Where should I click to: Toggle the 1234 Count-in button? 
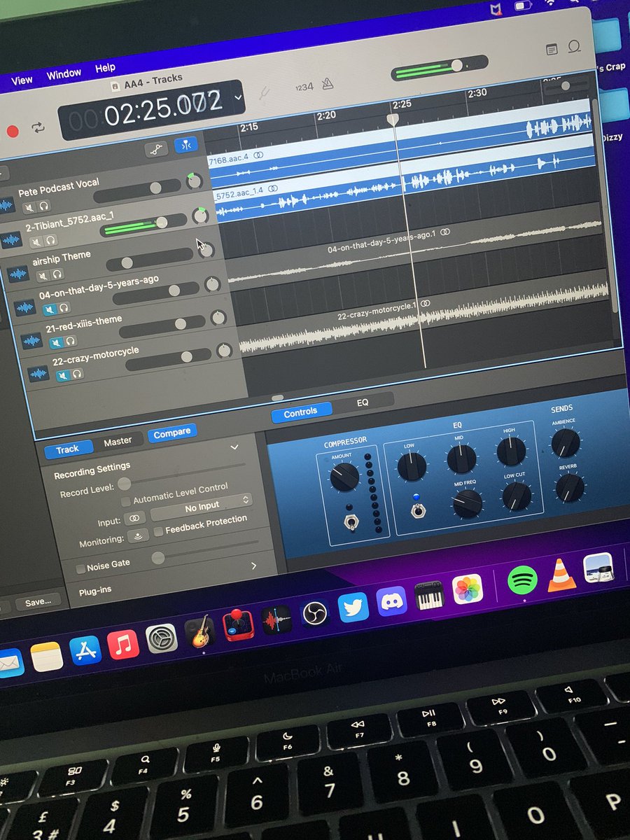coord(304,87)
